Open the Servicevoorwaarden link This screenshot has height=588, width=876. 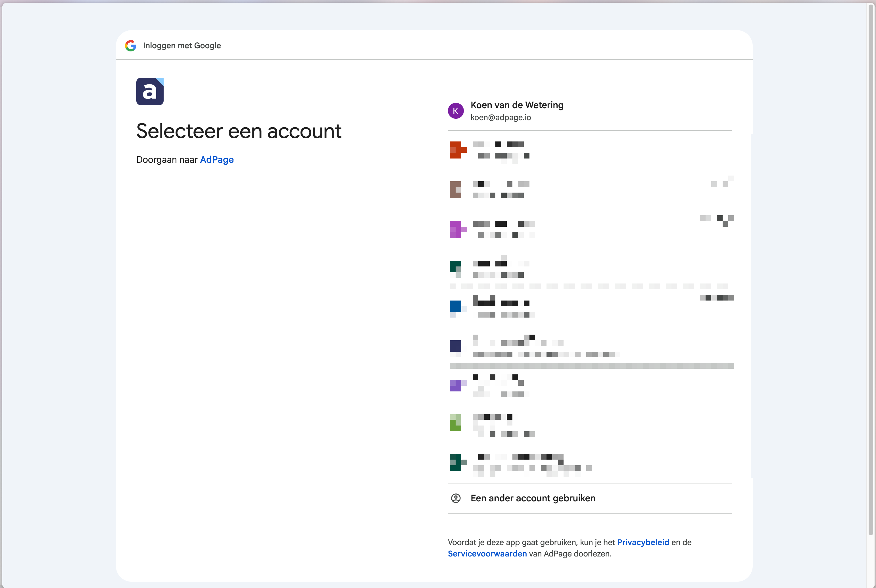tap(487, 554)
